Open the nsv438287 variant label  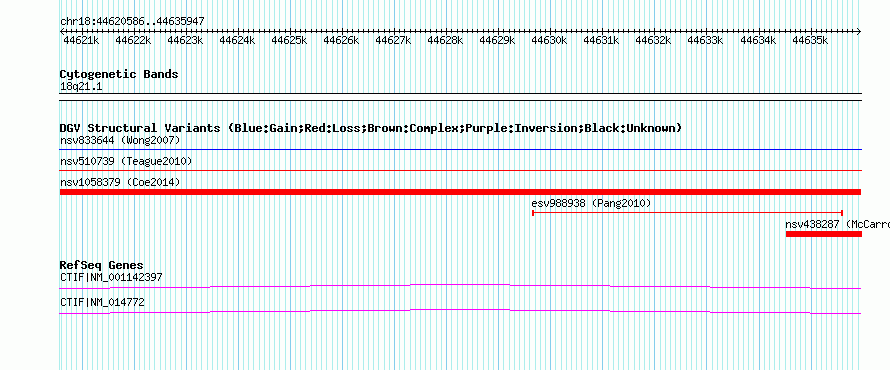[837, 224]
